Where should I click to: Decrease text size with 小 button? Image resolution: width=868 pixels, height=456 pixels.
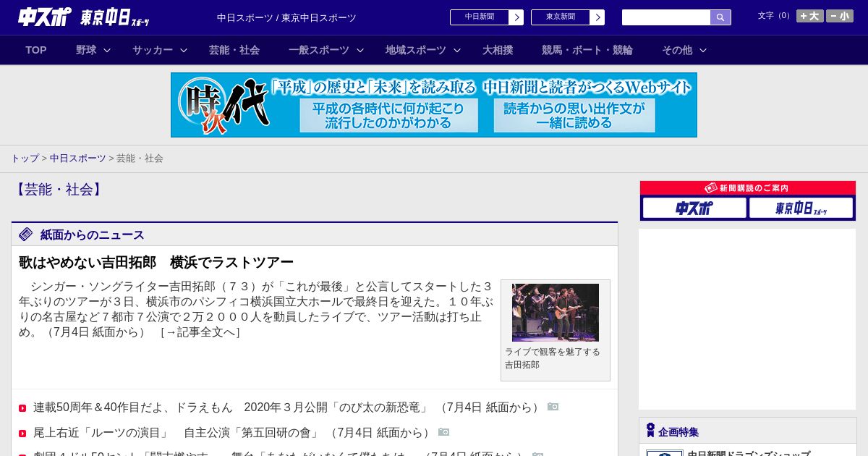(x=839, y=16)
